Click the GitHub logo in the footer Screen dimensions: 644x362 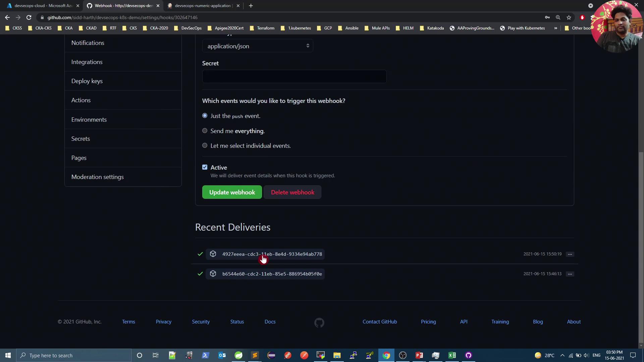pyautogui.click(x=319, y=322)
